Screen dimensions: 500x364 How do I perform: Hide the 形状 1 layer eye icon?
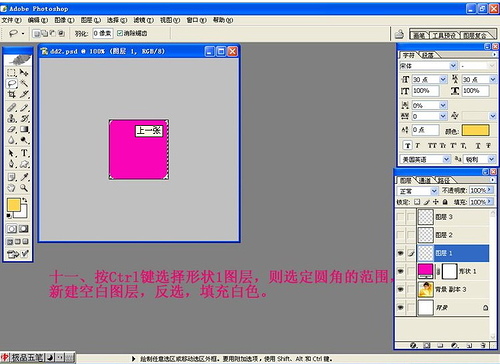pyautogui.click(x=400, y=271)
